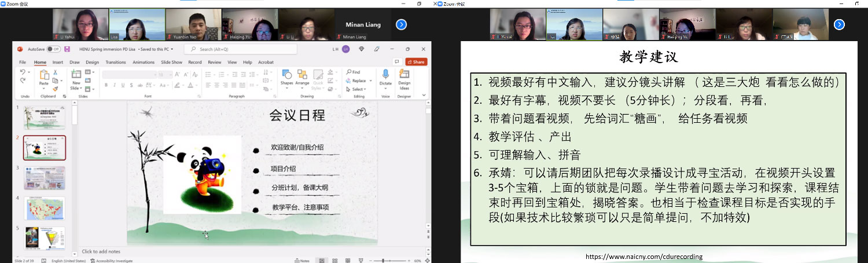Open the Select dropdown in Editing
Viewport: 868px width, 263px height.
coord(358,89)
